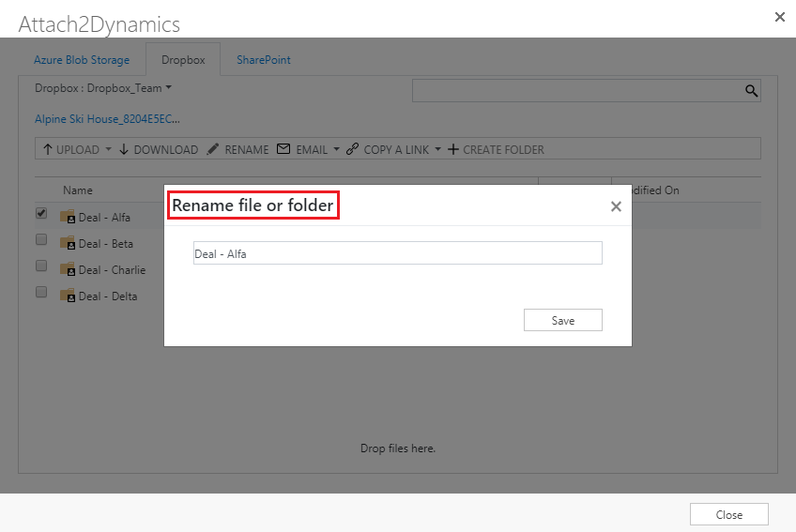Image resolution: width=796 pixels, height=532 pixels.
Task: Check the Deal - Delta checkbox
Action: coord(41,293)
